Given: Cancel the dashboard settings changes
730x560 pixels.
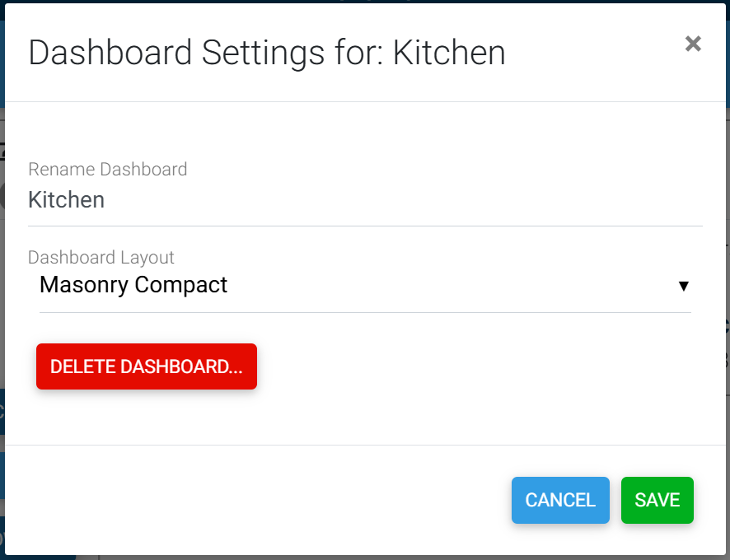Looking at the screenshot, I should 560,500.
